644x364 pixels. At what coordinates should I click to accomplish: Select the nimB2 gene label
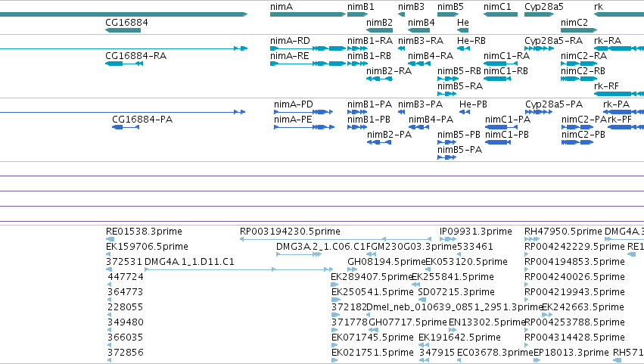(379, 23)
